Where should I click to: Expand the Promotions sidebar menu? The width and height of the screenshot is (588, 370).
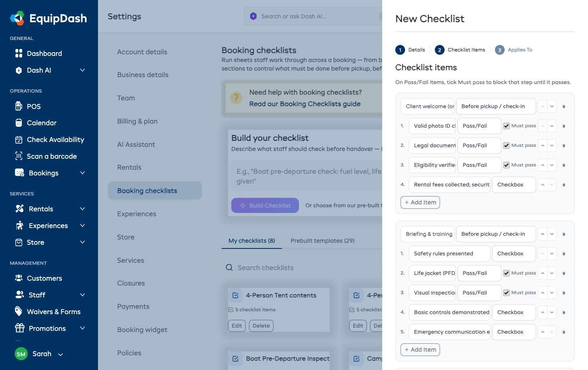pos(82,328)
